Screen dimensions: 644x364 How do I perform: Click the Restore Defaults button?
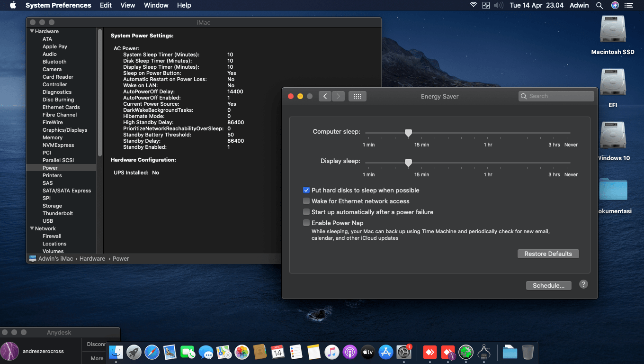click(548, 254)
